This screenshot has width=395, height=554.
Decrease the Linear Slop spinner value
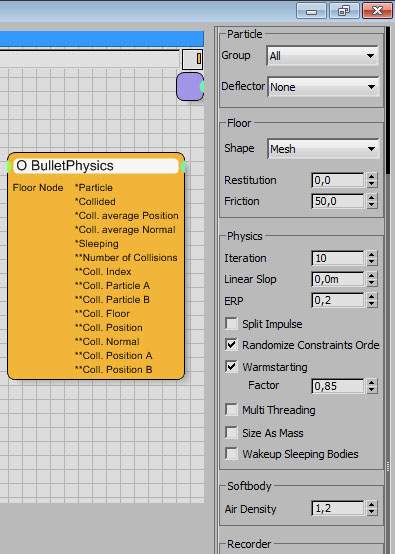[372, 283]
